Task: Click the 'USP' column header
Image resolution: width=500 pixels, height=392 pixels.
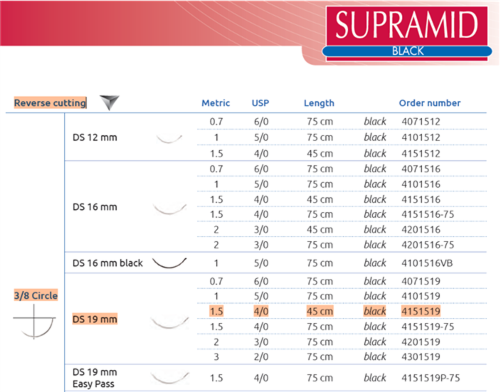Action: point(260,103)
